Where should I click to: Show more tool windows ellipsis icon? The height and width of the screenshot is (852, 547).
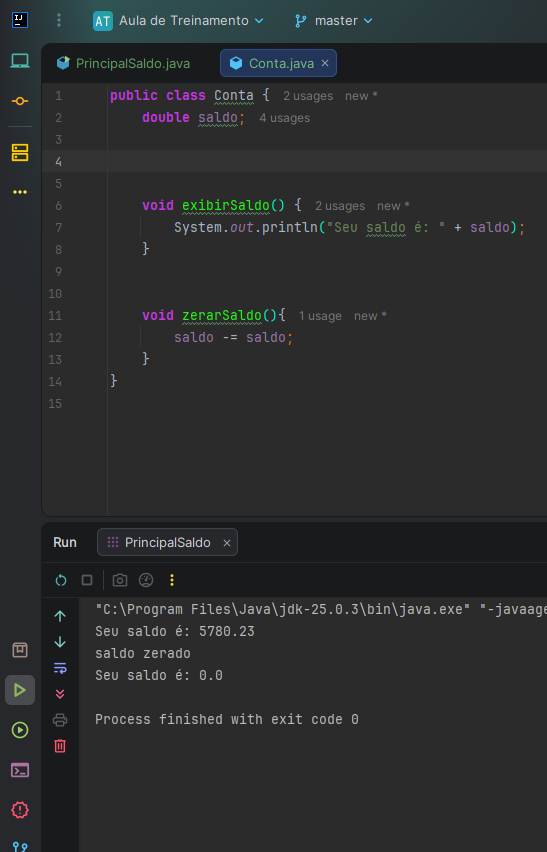(x=20, y=192)
